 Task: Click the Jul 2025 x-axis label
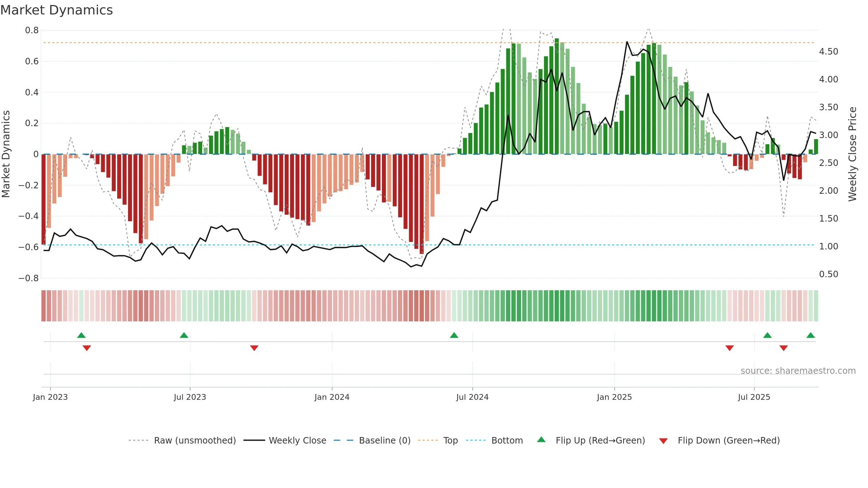click(754, 397)
